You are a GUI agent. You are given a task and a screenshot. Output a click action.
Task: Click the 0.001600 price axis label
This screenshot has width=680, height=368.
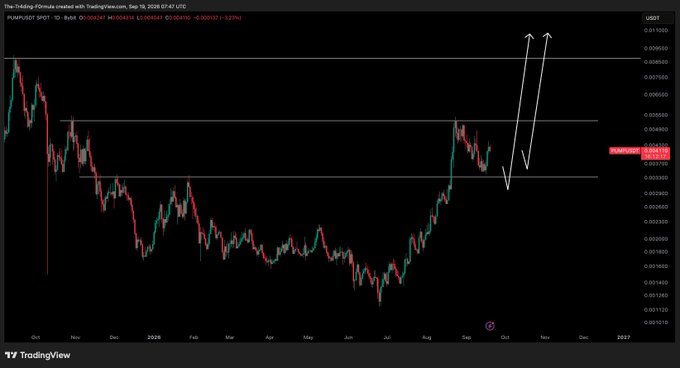[656, 267]
